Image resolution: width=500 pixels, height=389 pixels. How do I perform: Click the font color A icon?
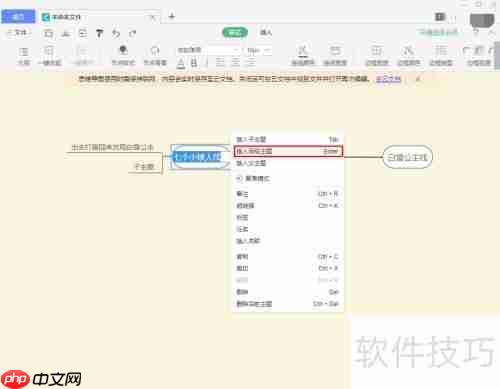point(181,63)
